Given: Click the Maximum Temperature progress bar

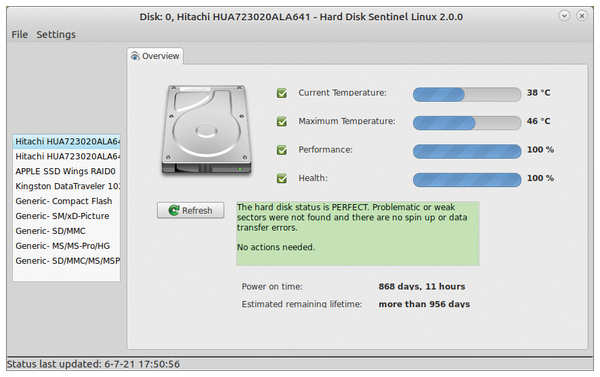Looking at the screenshot, I should pyautogui.click(x=467, y=123).
